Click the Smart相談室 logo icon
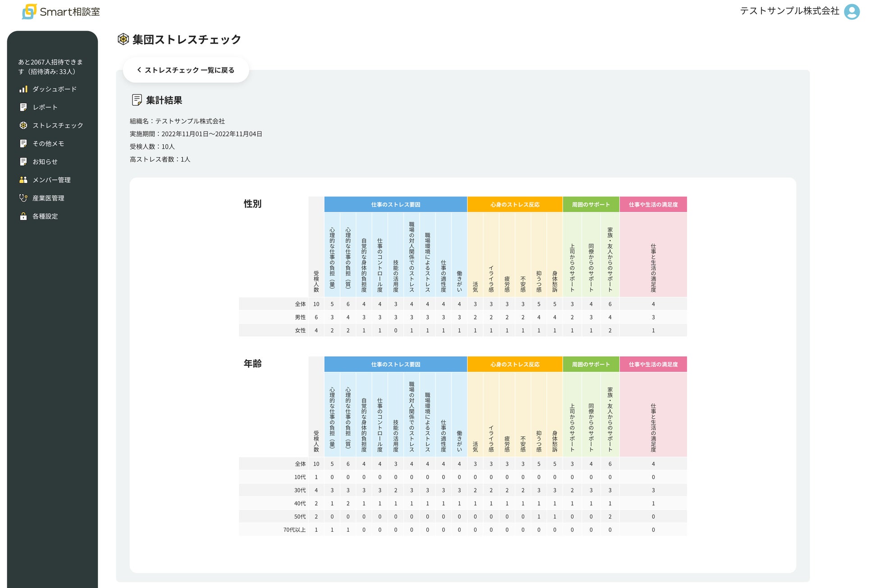The height and width of the screenshot is (588, 879). click(29, 12)
